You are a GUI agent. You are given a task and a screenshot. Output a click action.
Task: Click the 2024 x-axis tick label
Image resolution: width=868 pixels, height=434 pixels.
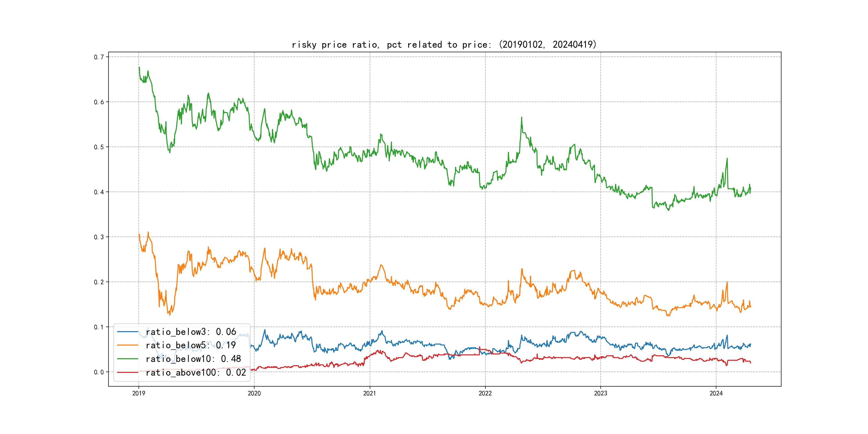[x=716, y=393]
